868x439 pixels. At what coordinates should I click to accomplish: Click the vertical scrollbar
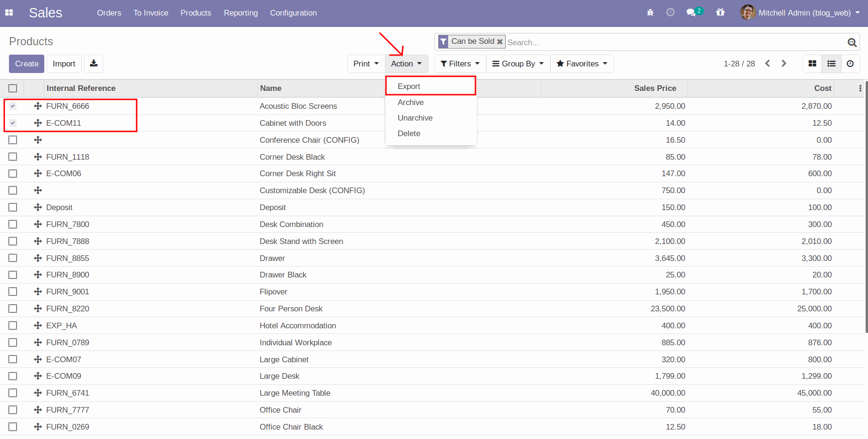point(866,207)
